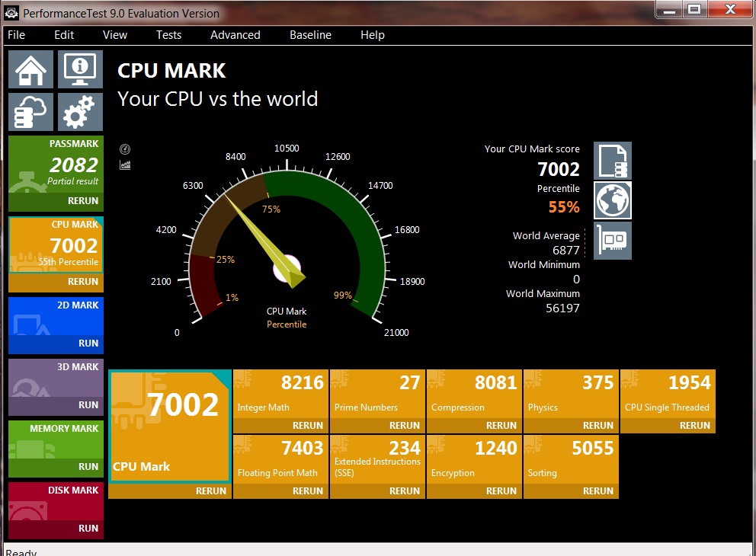Rerun under the large CPU Mark tile
756x556 pixels.
[170, 491]
